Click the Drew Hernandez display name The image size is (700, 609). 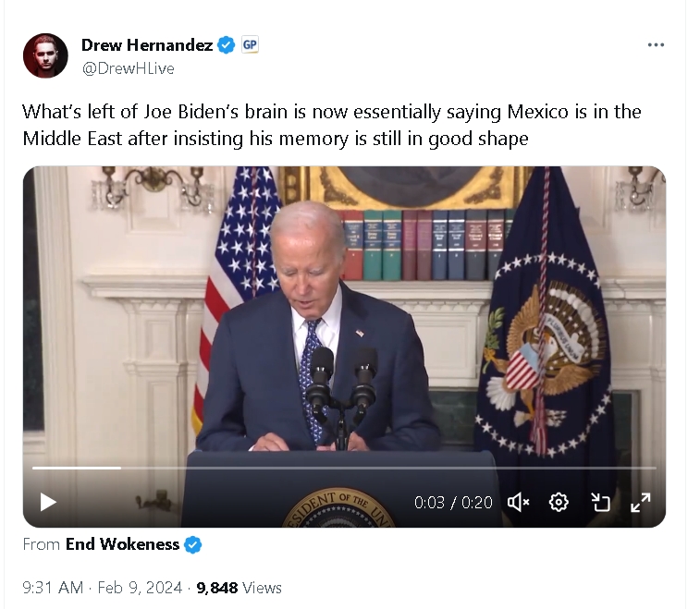click(x=147, y=45)
